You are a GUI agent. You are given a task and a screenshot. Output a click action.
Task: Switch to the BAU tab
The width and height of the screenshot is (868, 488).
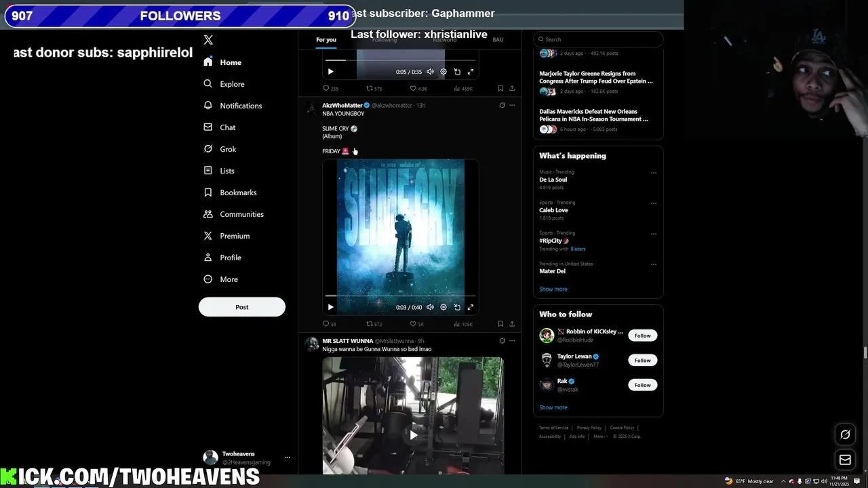(x=498, y=39)
